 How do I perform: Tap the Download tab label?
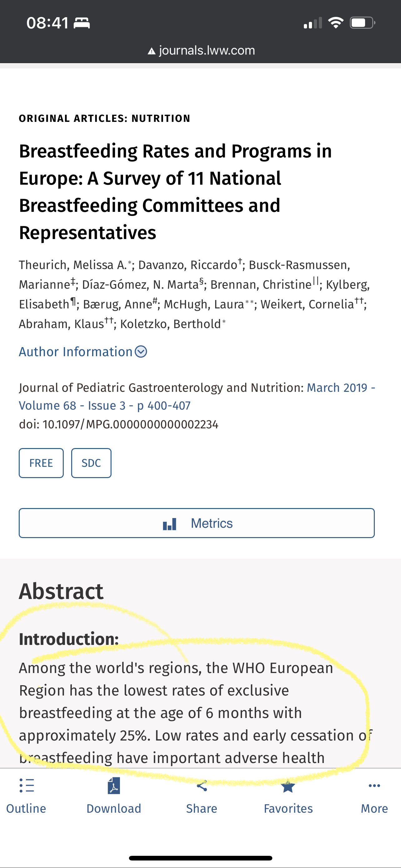pos(114,808)
